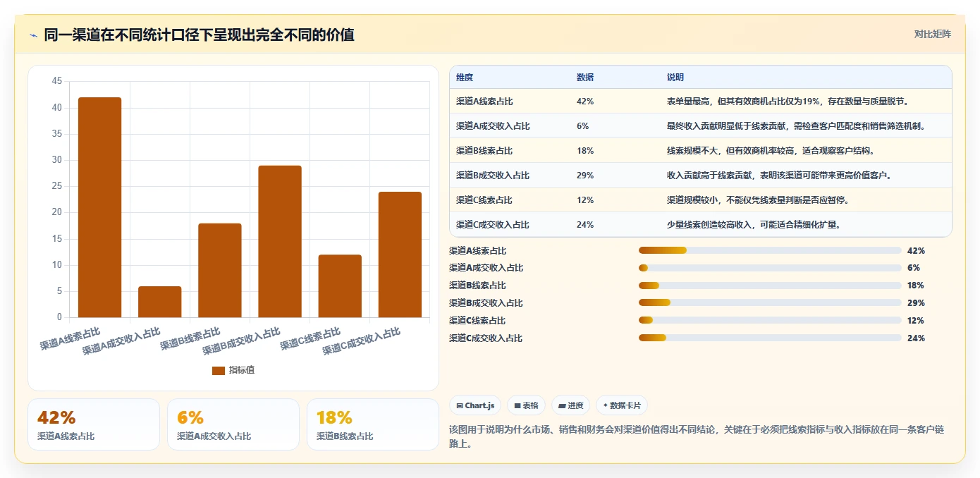The height and width of the screenshot is (478, 980).
Task: Click the 渠道B线索占比 bar in the chart
Action: (x=220, y=270)
